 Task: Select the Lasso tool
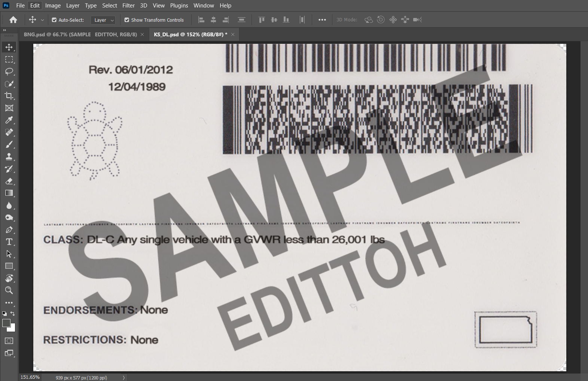coord(9,71)
